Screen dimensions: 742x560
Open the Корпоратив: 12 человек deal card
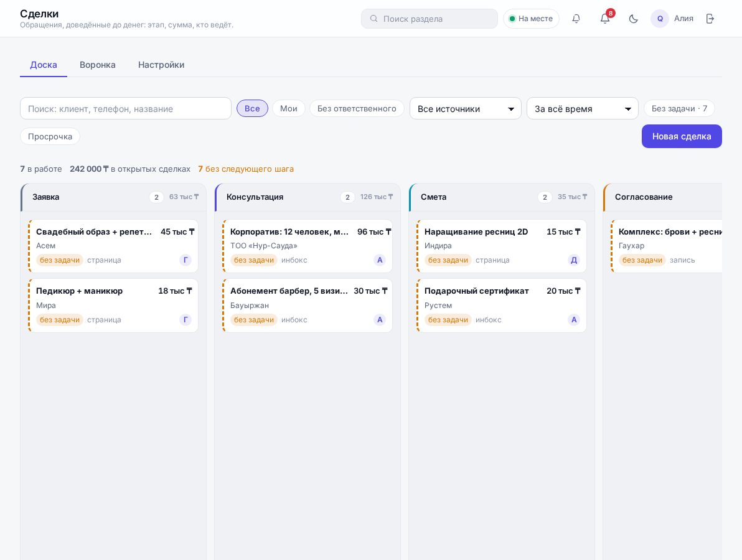(x=307, y=246)
